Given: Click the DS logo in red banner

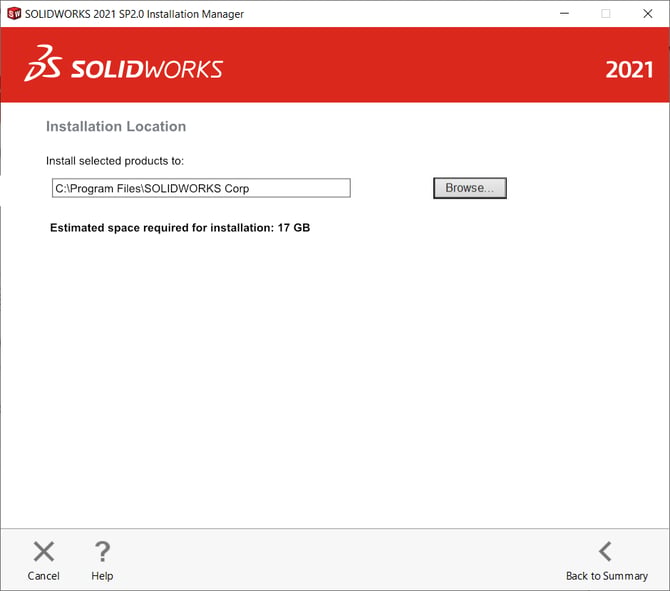Looking at the screenshot, I should 44,64.
